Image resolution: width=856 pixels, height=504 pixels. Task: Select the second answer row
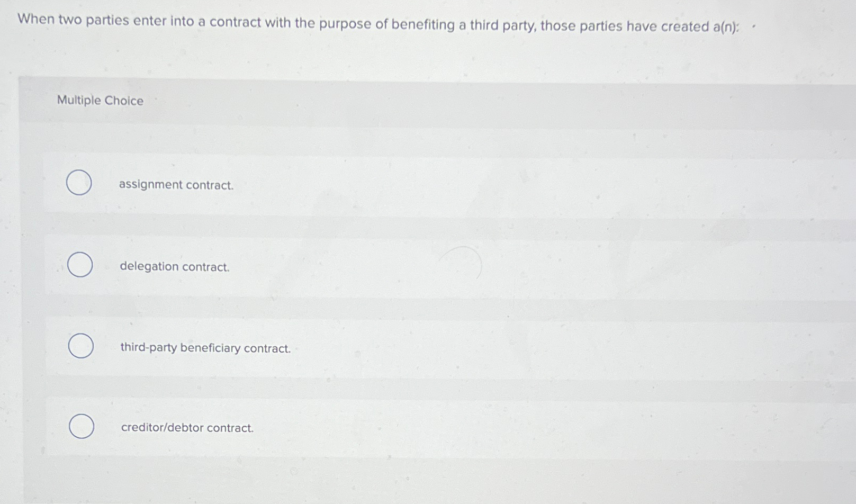[x=318, y=266]
